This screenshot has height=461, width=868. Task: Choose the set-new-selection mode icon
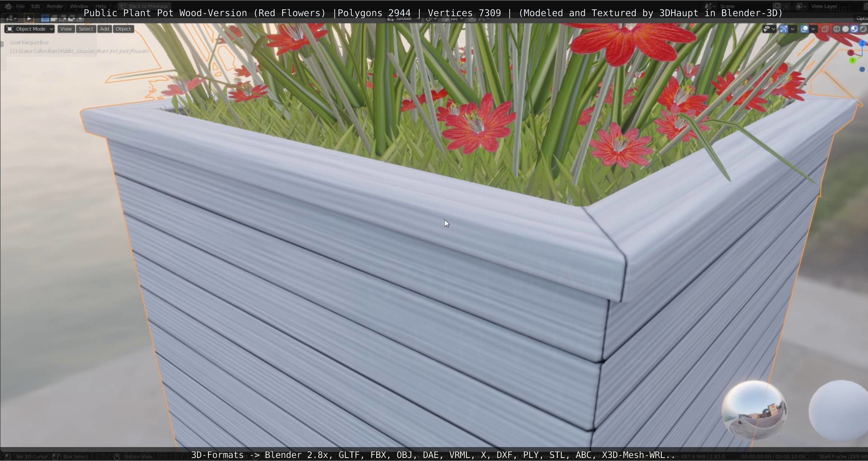45,18
